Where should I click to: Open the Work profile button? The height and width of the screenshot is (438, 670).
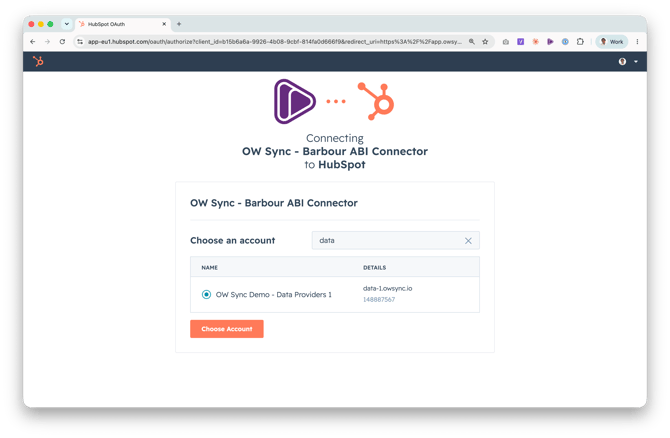point(612,41)
